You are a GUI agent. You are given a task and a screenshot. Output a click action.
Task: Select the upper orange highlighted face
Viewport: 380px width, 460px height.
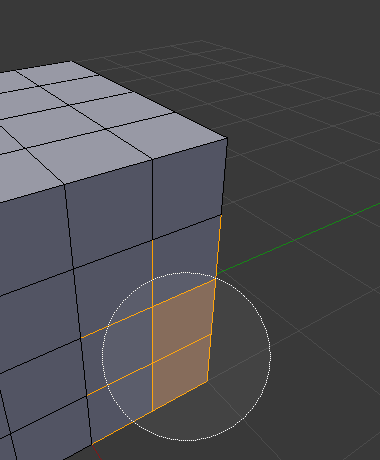[183, 321]
